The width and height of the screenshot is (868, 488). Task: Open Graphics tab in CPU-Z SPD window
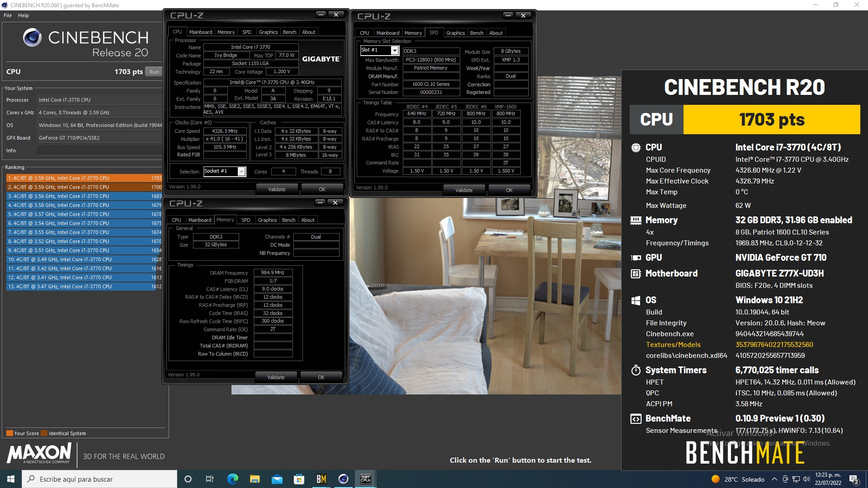(455, 33)
